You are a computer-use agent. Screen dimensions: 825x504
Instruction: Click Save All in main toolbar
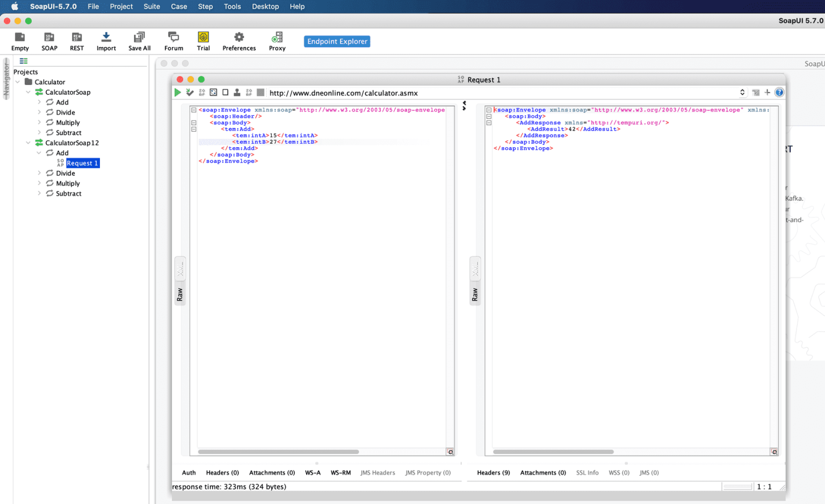tap(139, 41)
